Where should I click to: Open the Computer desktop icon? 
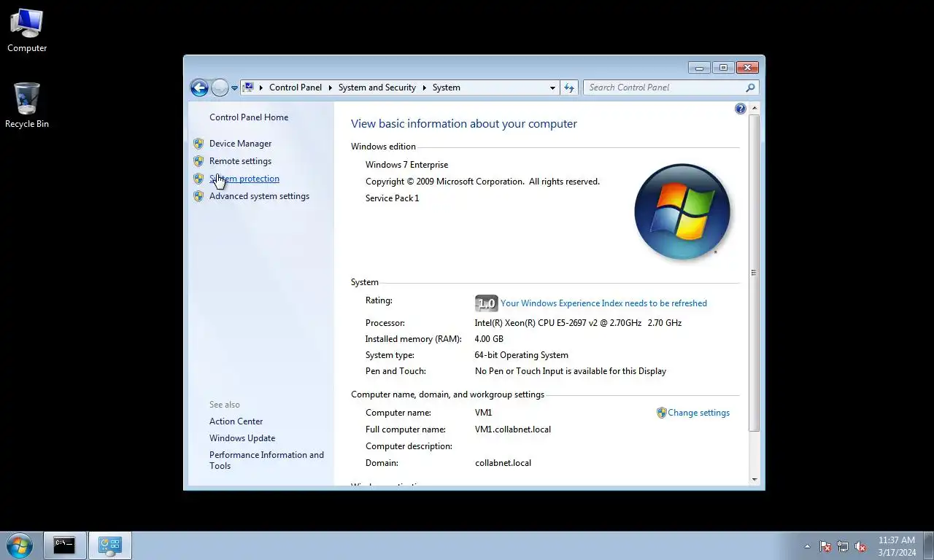click(x=27, y=30)
